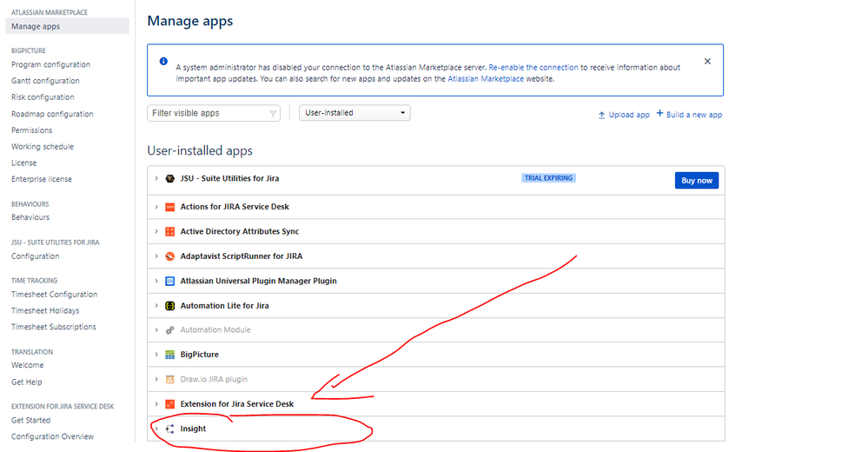Viewport: 868px width, 452px height.
Task: Expand the BigPicture row
Action: (x=156, y=355)
